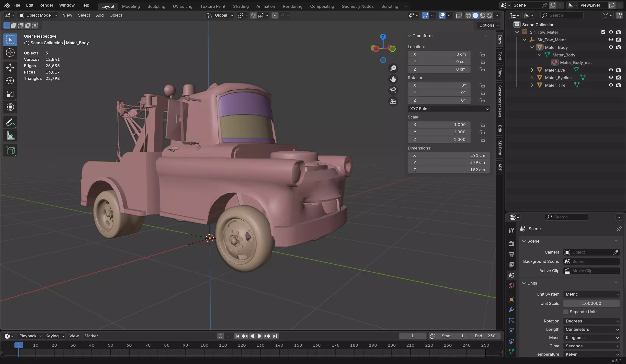Lock the Location X value
The height and width of the screenshot is (364, 626).
pyautogui.click(x=482, y=54)
